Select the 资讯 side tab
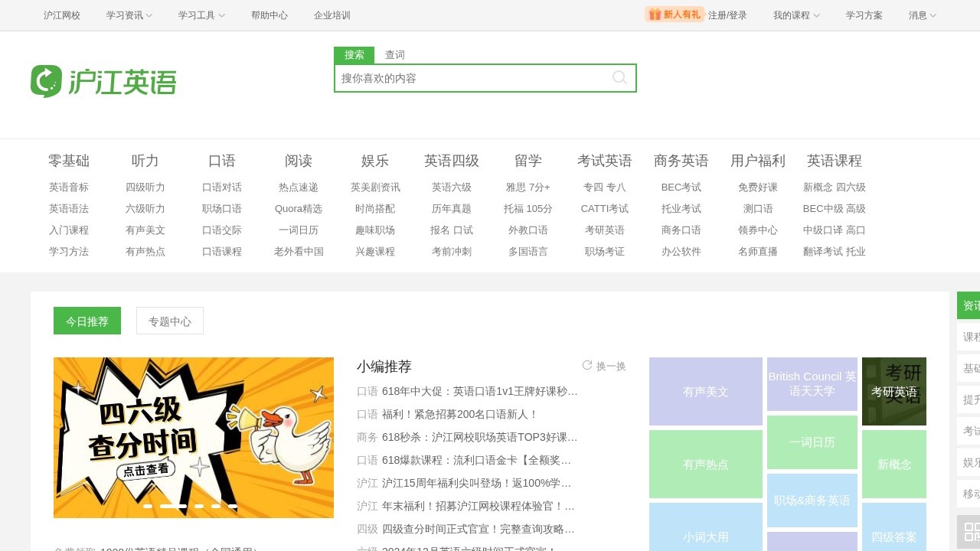Viewport: 980px width, 551px height. 969,305
